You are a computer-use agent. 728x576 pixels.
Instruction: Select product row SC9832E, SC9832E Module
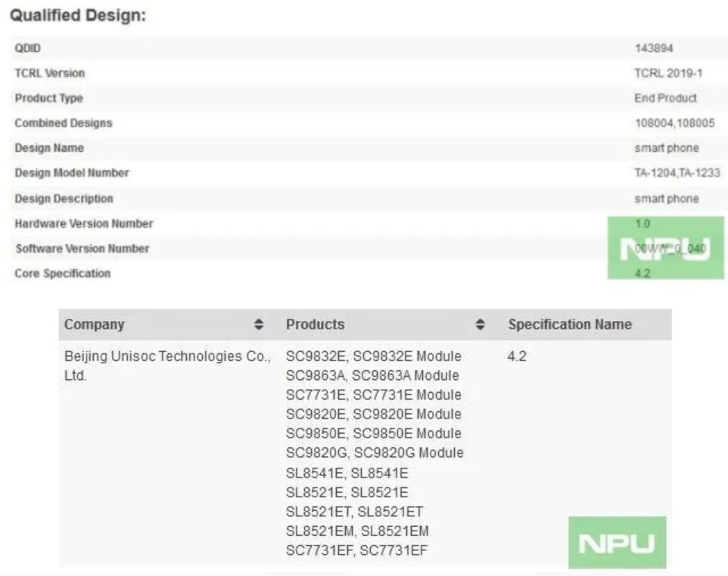[374, 356]
